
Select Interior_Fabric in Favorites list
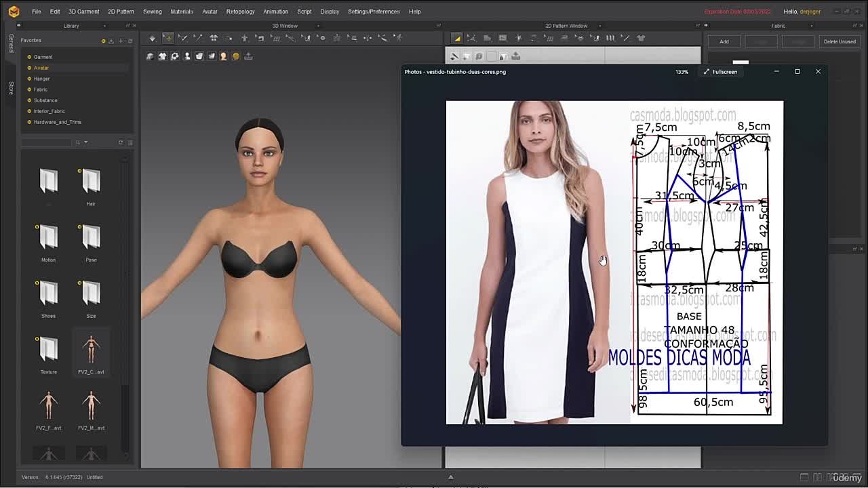pos(50,111)
